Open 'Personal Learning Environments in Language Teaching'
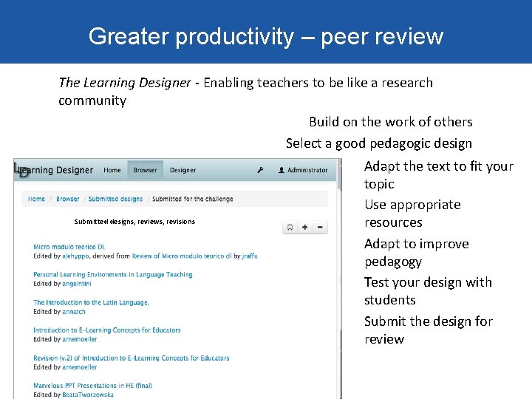This screenshot has height=399, width=532. (x=112, y=274)
